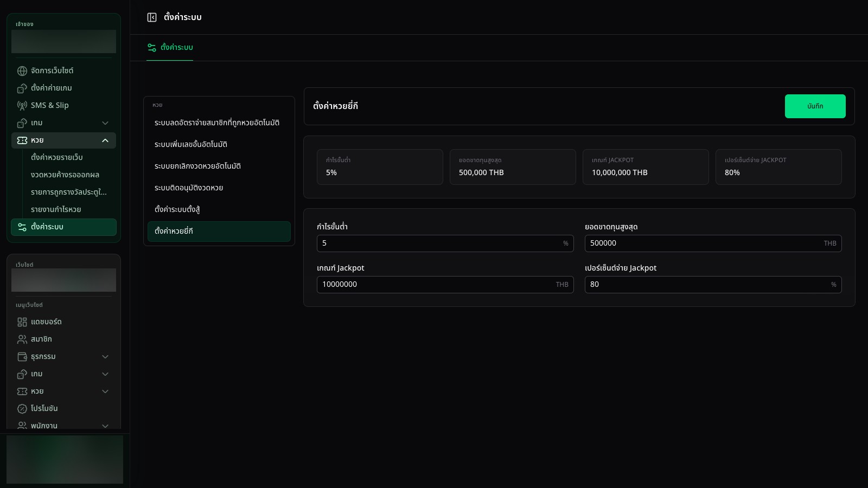Click the antenna icon for SMS & Slip
Screen dimensions: 868x488
[x=22, y=106]
